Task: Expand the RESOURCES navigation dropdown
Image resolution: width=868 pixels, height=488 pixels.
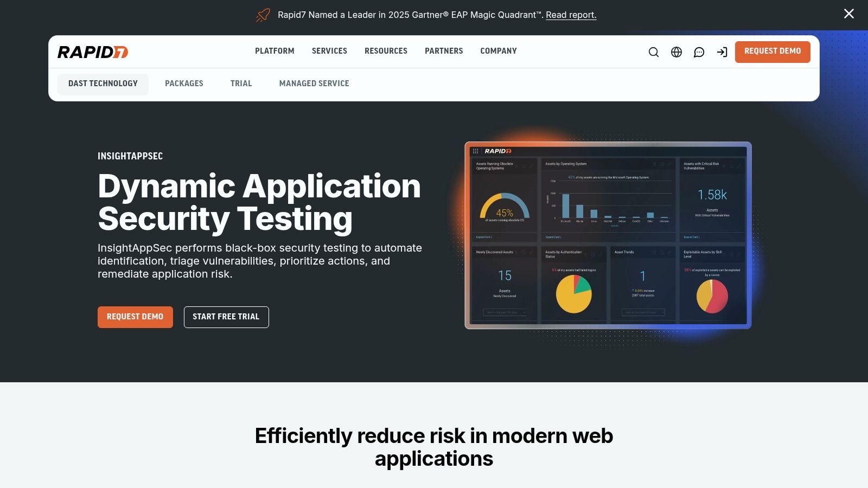Action: click(x=386, y=50)
